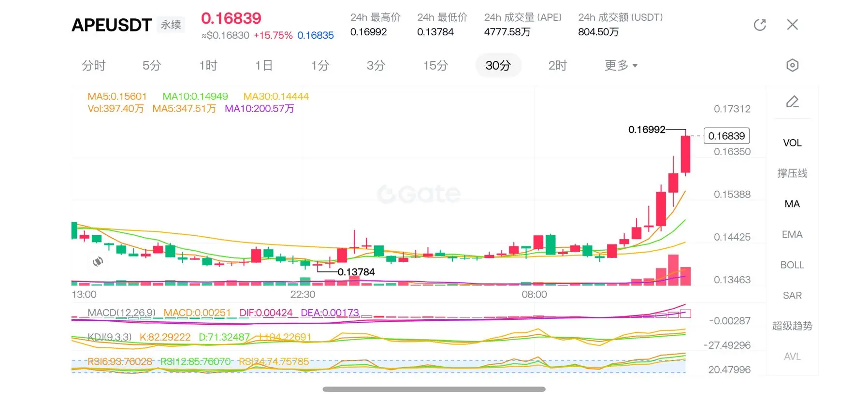Click the 0.13463 price axis label
Screen dimensions: 868x400
pos(732,280)
